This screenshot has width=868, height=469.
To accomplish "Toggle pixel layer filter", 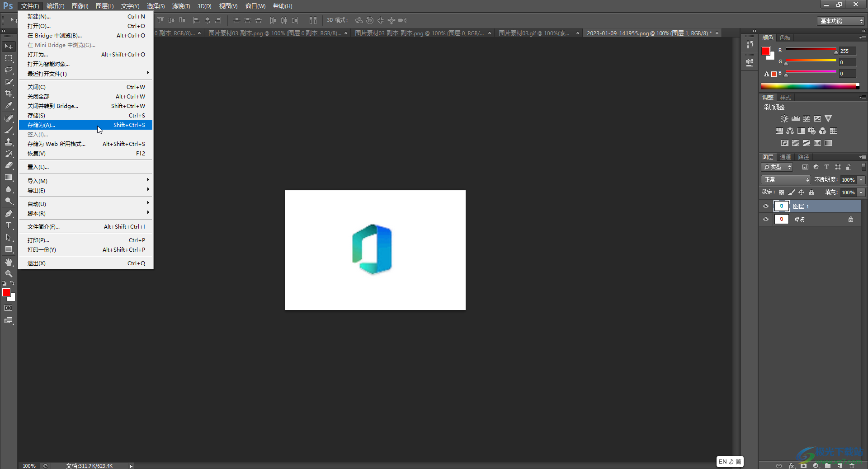I will point(805,167).
